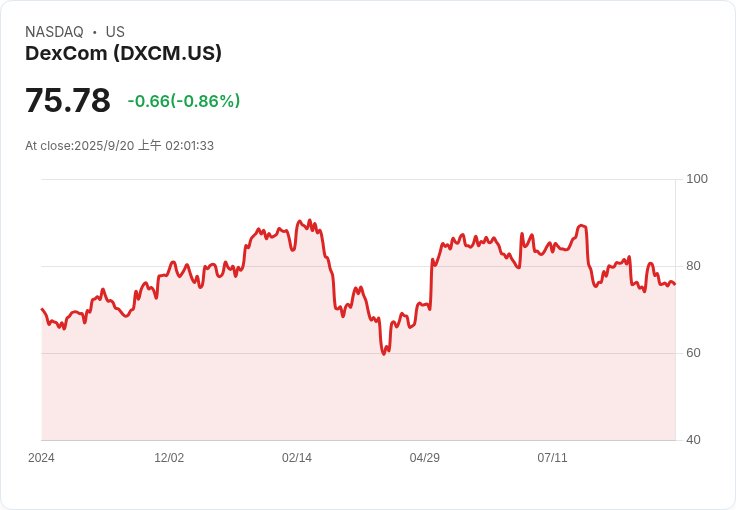Viewport: 736px width, 510px height.
Task: Click the dot separator between NASDAQ and US
Action: 94,32
